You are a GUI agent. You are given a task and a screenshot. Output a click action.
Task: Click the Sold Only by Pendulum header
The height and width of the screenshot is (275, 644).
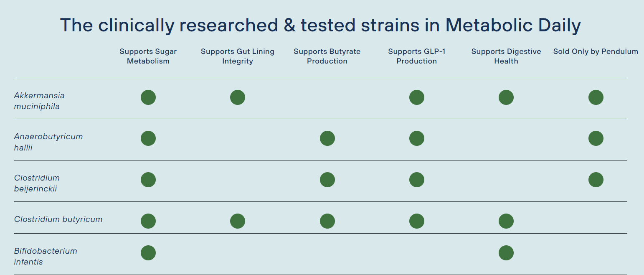pos(596,51)
